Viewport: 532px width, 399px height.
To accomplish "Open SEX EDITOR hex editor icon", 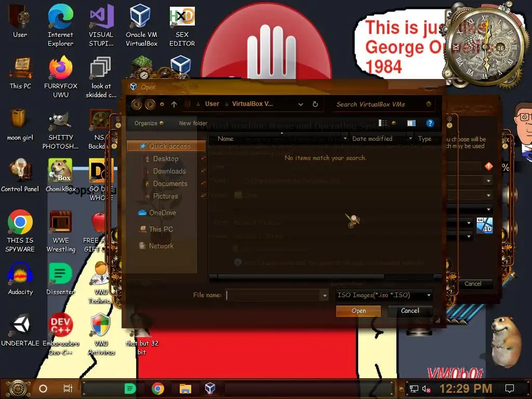I will [182, 26].
